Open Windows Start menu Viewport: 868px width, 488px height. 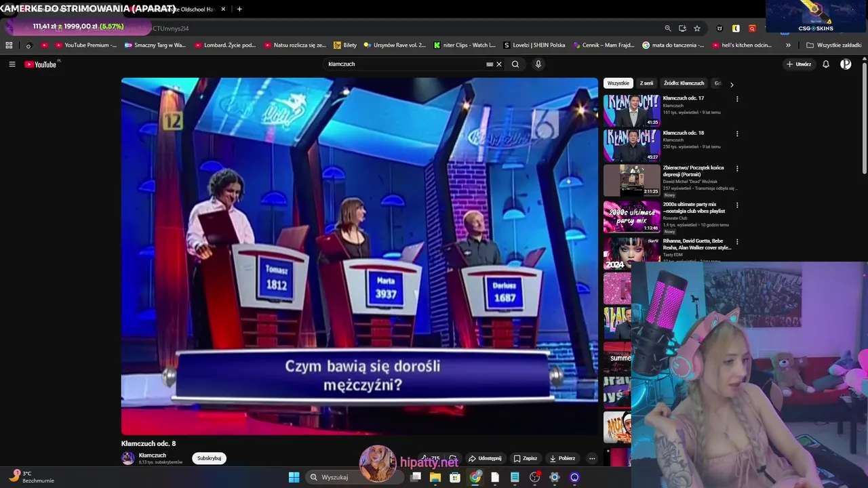[294, 477]
